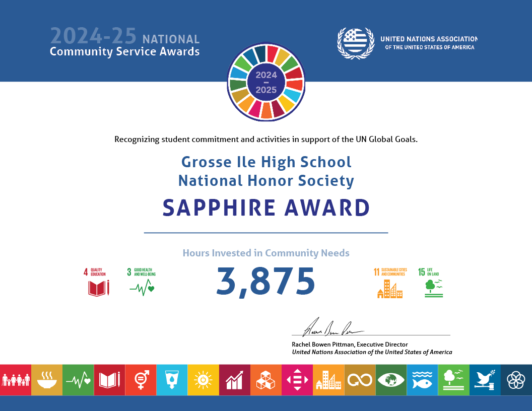Click the Gender Equality symbol tile

141,380
